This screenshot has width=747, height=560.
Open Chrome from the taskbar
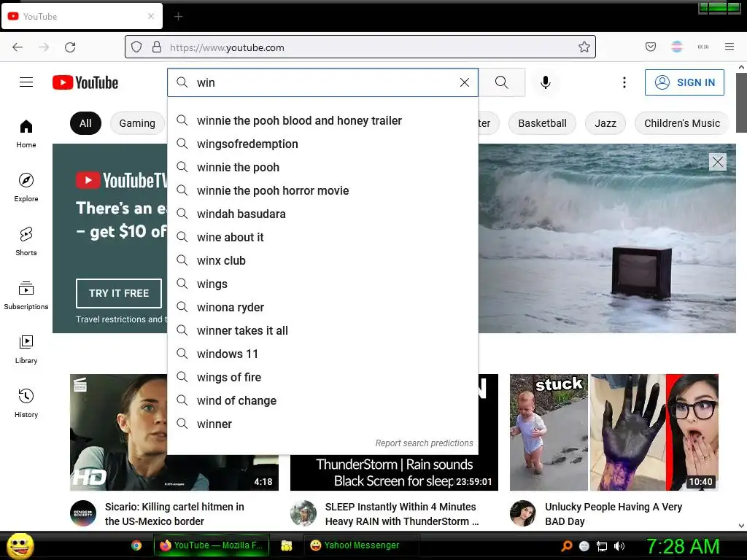[136, 545]
